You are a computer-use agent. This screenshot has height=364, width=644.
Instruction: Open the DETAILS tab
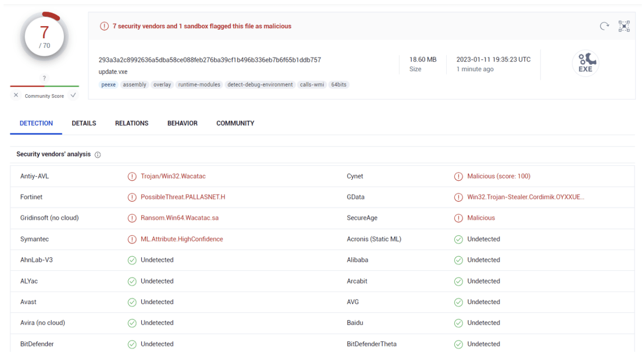pos(84,123)
